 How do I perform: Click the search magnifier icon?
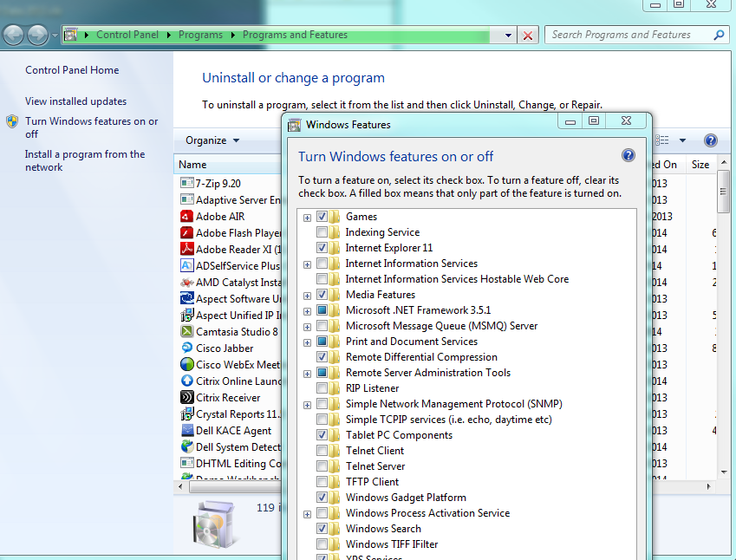pyautogui.click(x=719, y=35)
